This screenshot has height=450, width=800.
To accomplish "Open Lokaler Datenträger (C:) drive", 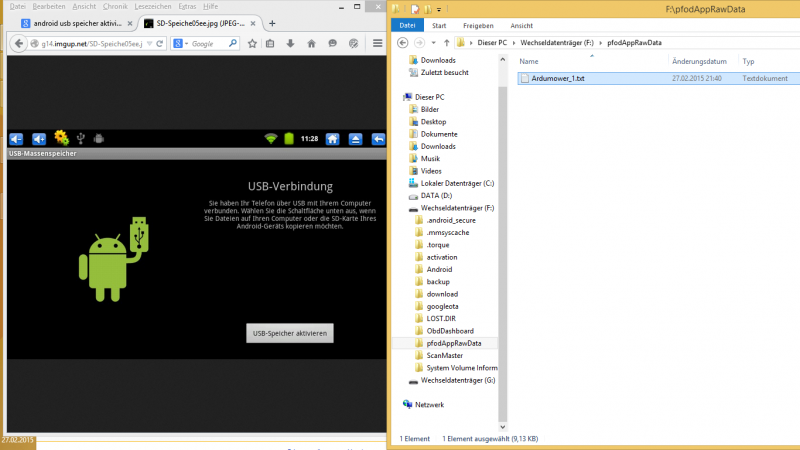I will pyautogui.click(x=457, y=183).
